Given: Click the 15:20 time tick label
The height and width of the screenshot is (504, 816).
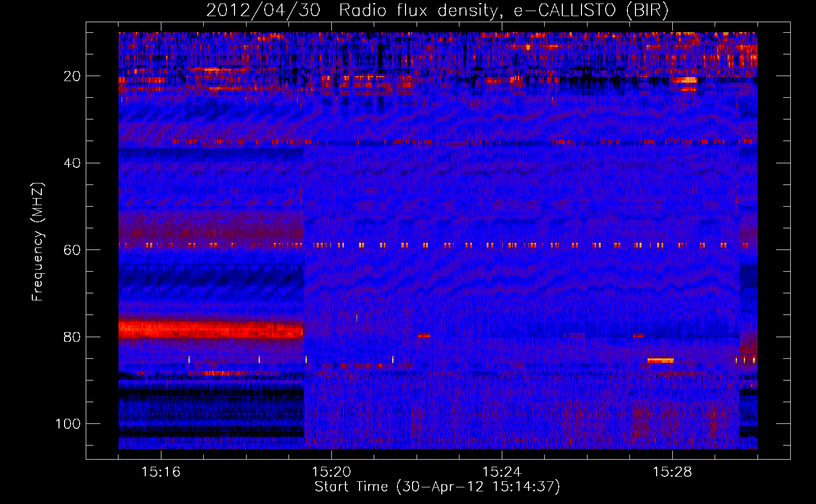Looking at the screenshot, I should 331,472.
